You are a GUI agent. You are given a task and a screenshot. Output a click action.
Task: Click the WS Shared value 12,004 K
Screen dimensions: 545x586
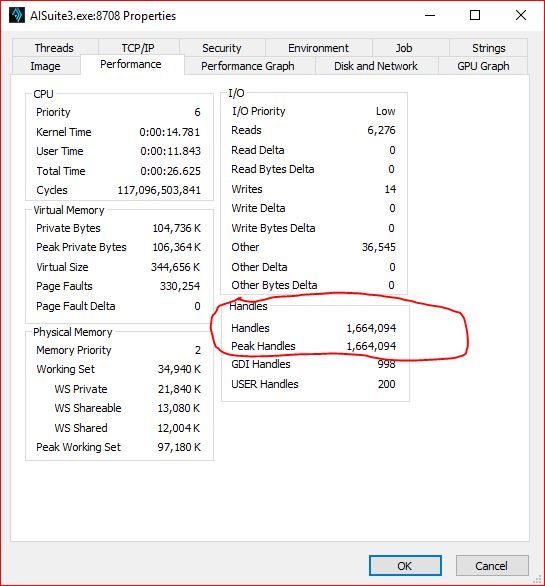179,428
